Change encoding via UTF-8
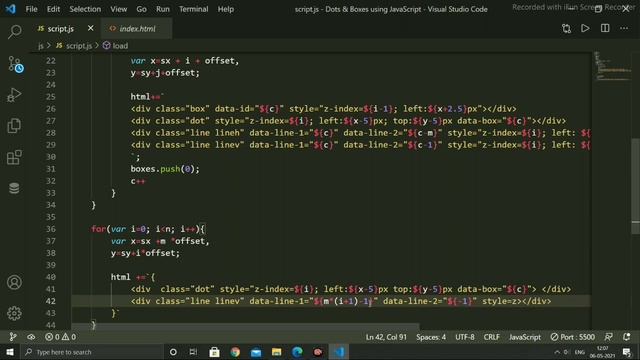This screenshot has height=360, width=640. click(465, 337)
